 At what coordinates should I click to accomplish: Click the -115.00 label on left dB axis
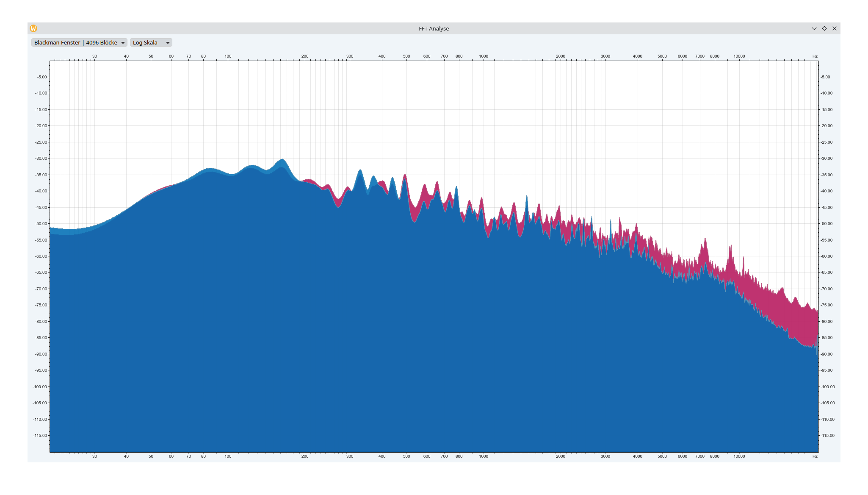[41, 436]
